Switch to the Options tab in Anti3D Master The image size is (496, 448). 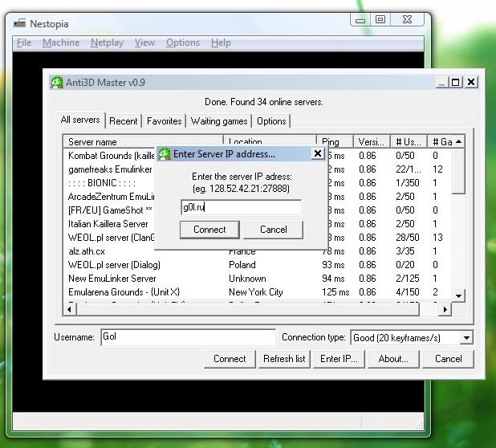(x=271, y=121)
